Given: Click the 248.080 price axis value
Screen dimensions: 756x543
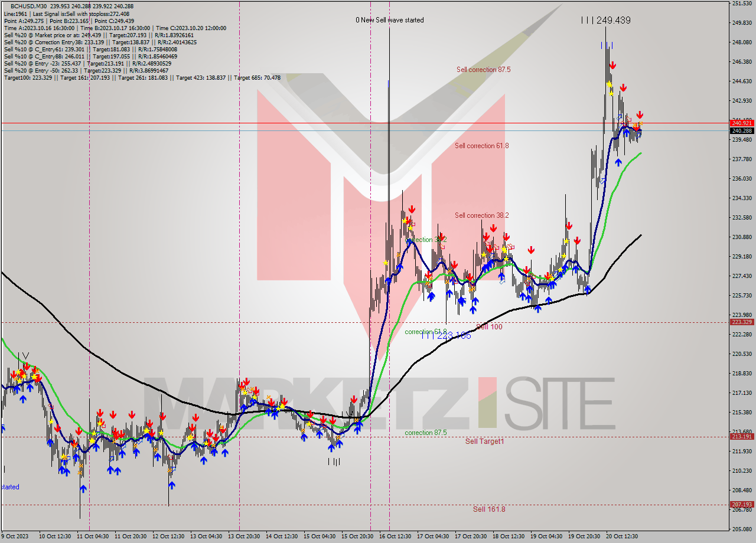Looking at the screenshot, I should pyautogui.click(x=742, y=42).
